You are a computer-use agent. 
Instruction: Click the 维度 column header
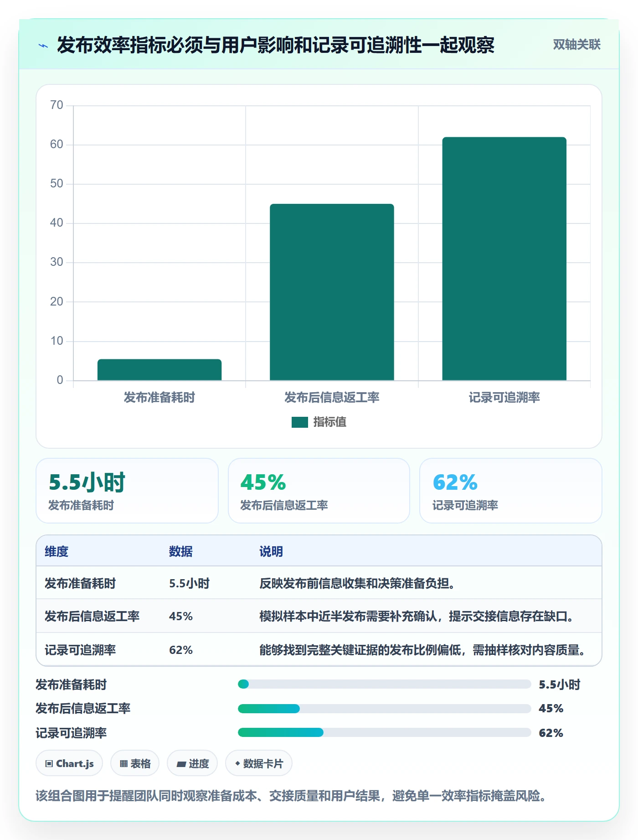pyautogui.click(x=57, y=552)
